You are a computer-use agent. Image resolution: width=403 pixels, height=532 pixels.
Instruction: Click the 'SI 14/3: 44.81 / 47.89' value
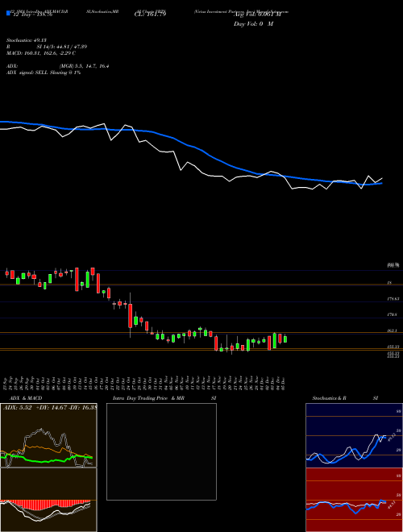pyautogui.click(x=62, y=47)
